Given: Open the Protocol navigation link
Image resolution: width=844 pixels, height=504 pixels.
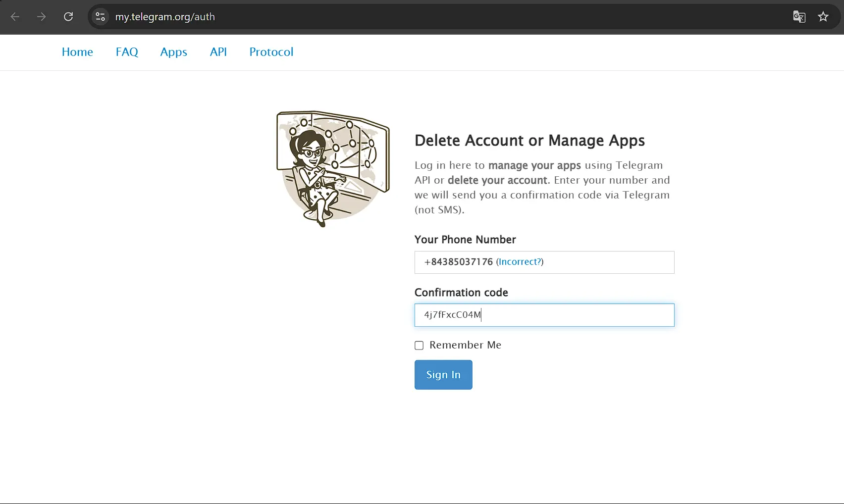Looking at the screenshot, I should [x=271, y=52].
